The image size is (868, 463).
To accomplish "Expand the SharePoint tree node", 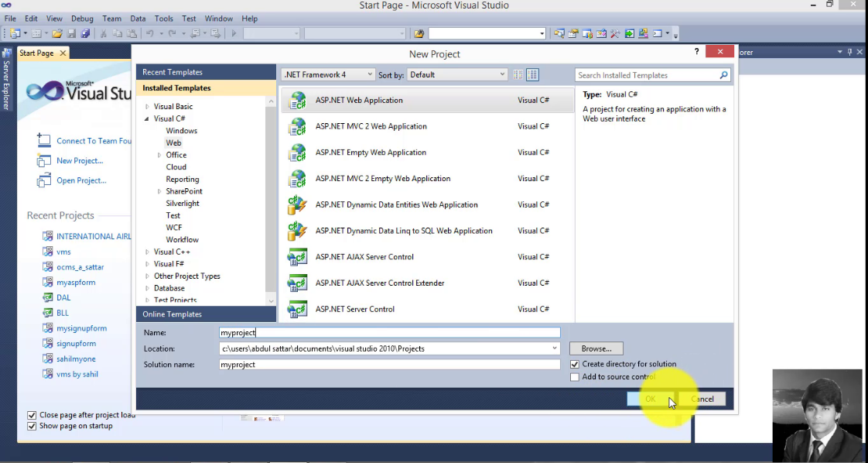I will click(159, 191).
